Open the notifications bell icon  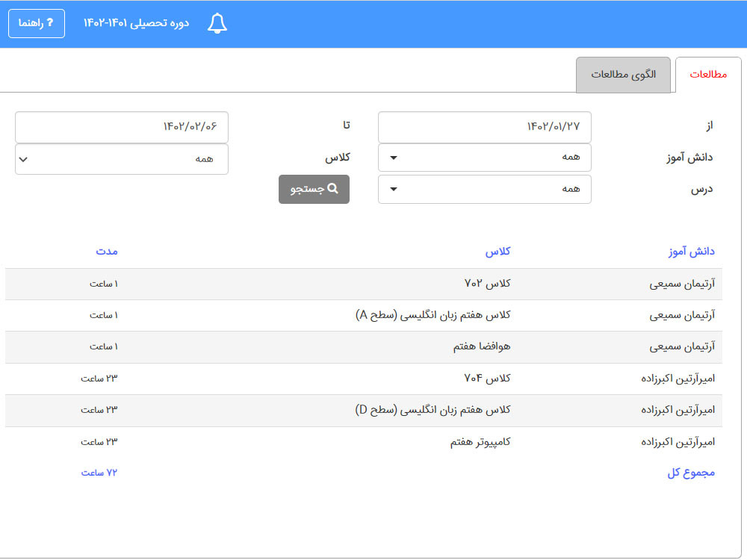tap(217, 23)
